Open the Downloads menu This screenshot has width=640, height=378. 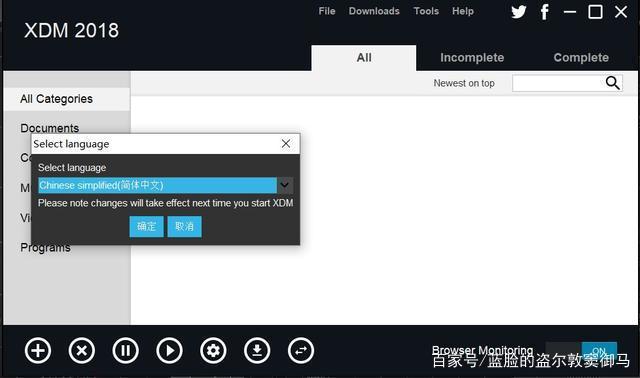[x=374, y=11]
